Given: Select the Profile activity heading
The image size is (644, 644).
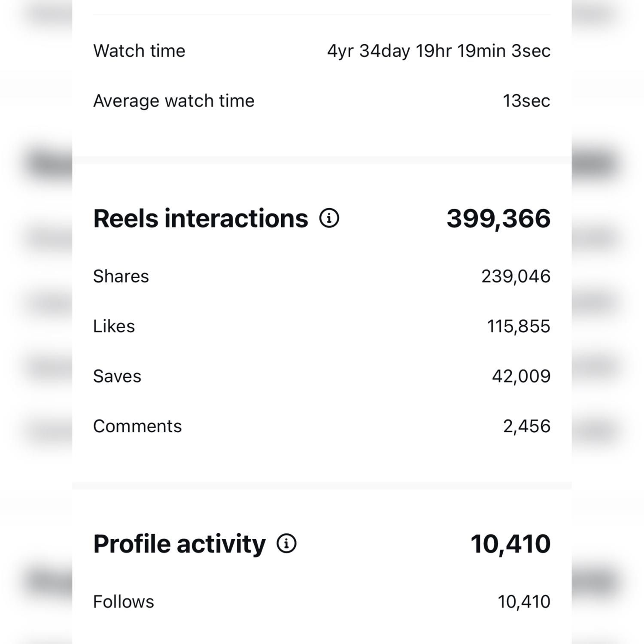Looking at the screenshot, I should tap(179, 544).
